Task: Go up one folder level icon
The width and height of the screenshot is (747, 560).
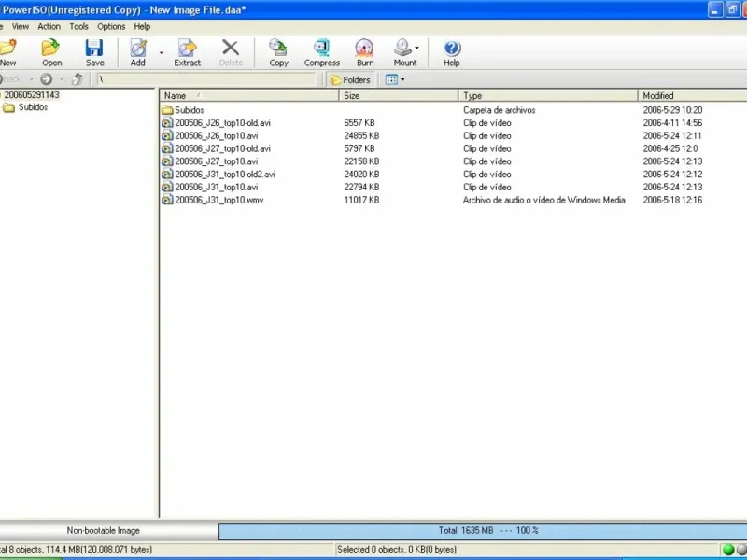Action: (78, 79)
